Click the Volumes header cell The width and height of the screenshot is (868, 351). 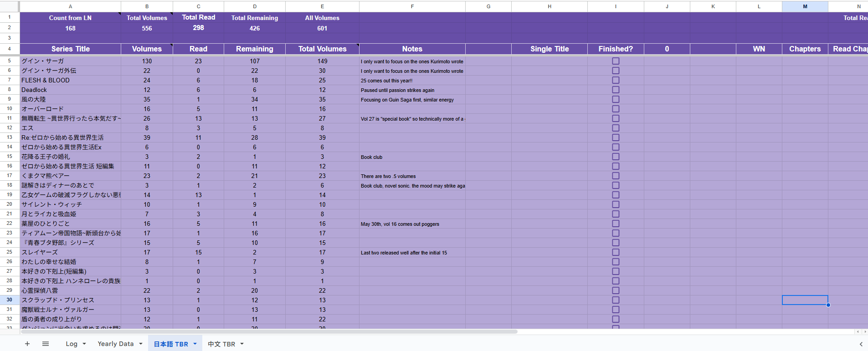point(147,49)
